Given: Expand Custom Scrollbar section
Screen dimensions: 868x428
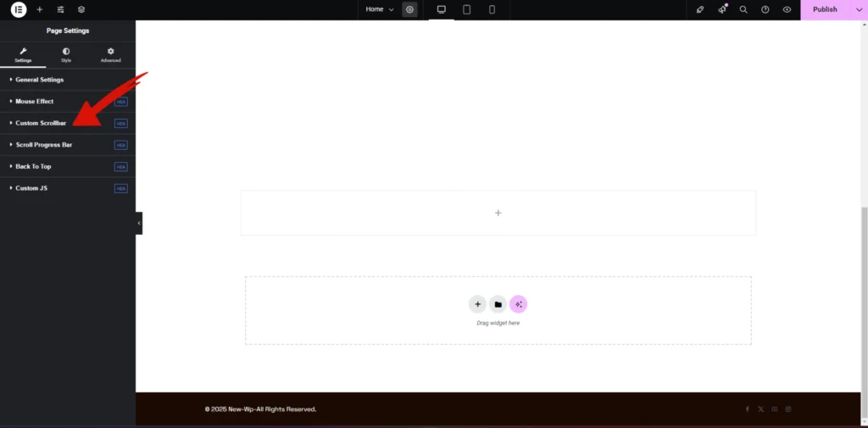Looking at the screenshot, I should pyautogui.click(x=68, y=123).
